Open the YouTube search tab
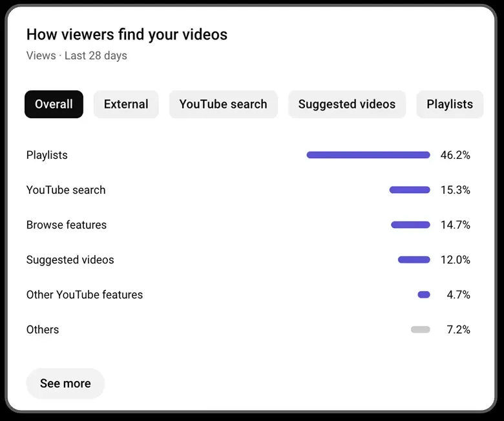 [224, 105]
